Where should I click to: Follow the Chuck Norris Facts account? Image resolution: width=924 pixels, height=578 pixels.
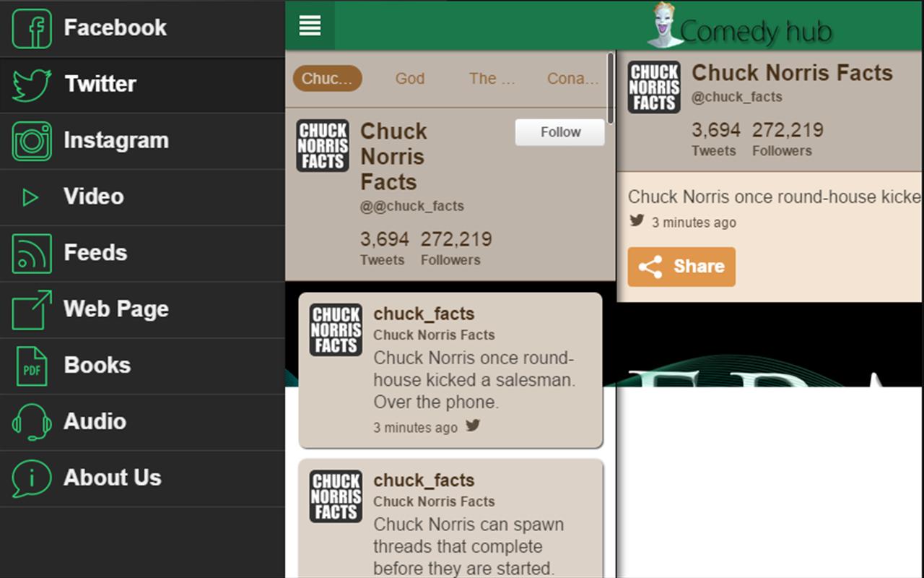[x=559, y=132]
